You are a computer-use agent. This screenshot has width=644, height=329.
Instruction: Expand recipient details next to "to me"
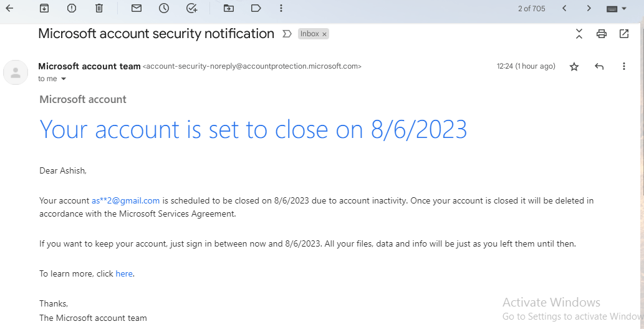click(63, 79)
